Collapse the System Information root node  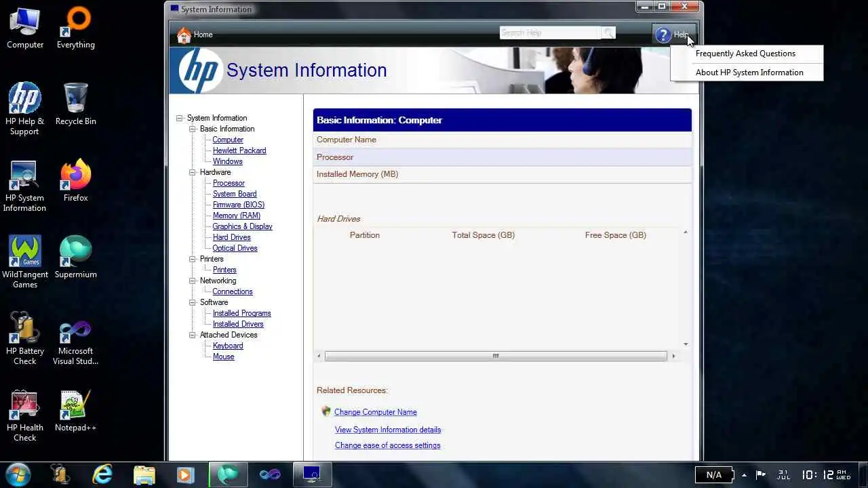[180, 118]
